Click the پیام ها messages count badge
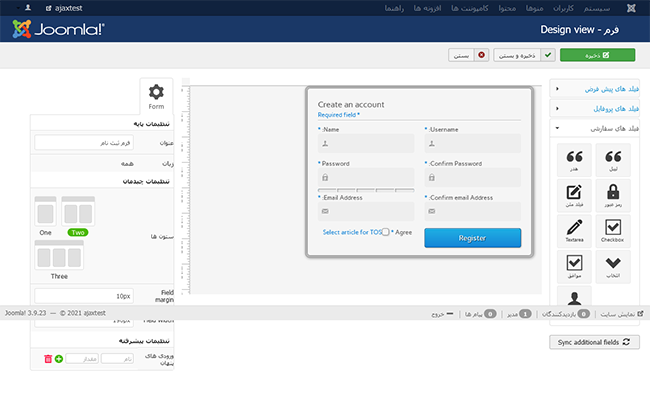 490,314
